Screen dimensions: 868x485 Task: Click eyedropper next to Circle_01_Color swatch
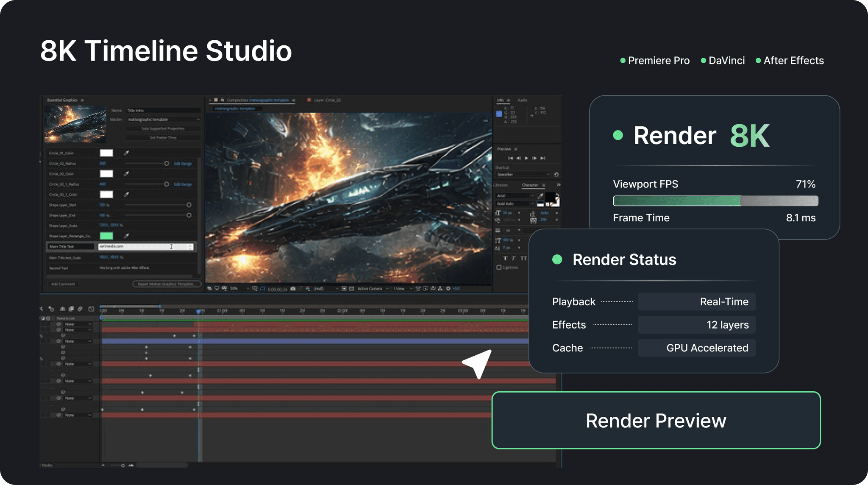click(126, 153)
